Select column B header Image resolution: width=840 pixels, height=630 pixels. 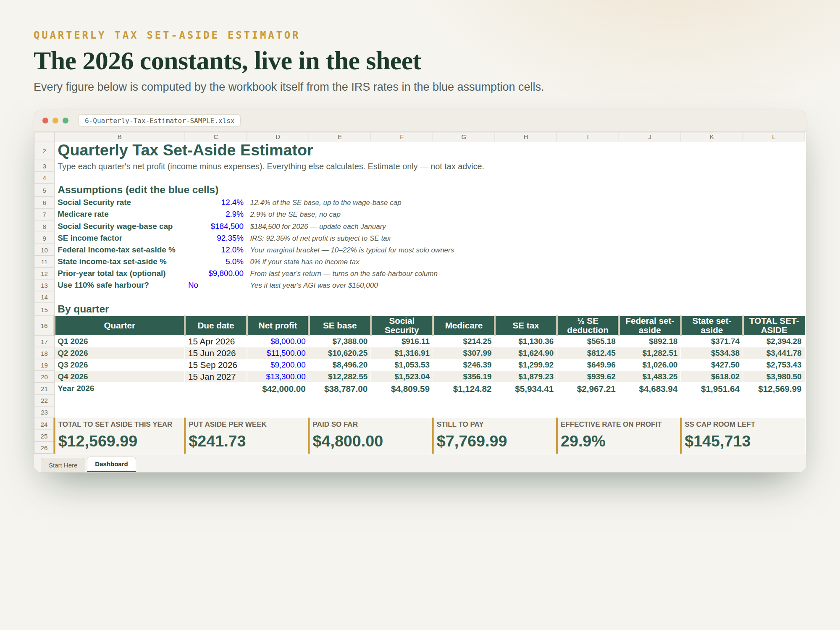[x=120, y=137]
